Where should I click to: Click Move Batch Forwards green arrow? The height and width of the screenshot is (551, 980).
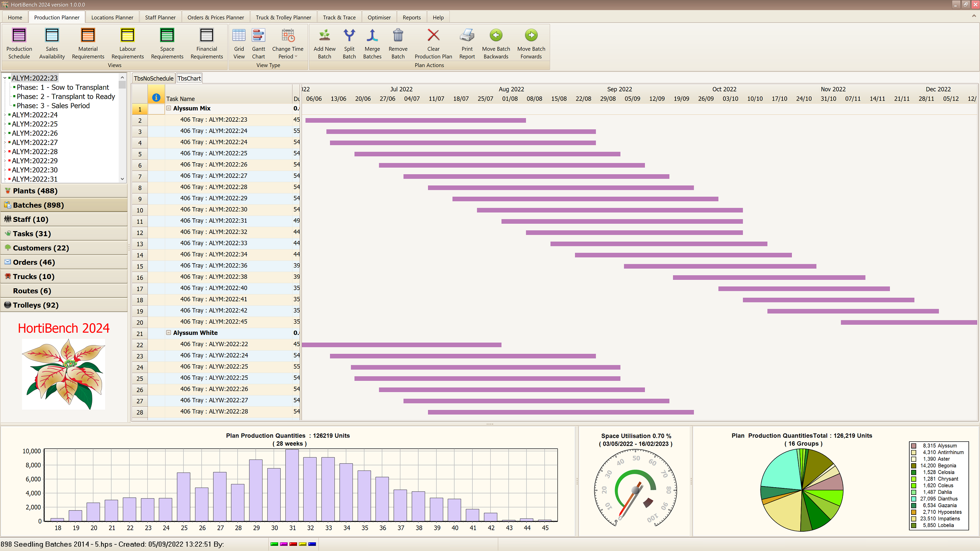(531, 36)
